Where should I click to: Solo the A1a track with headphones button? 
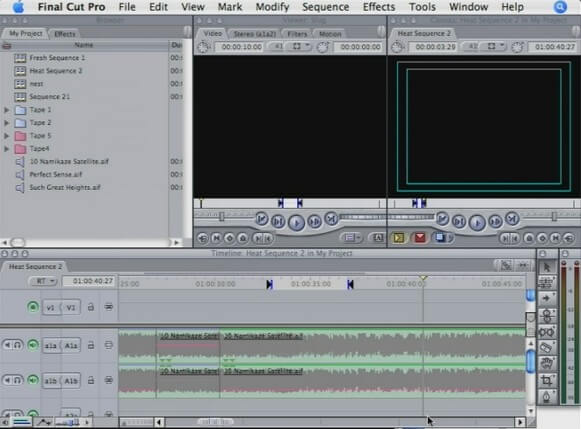pyautogui.click(x=17, y=345)
